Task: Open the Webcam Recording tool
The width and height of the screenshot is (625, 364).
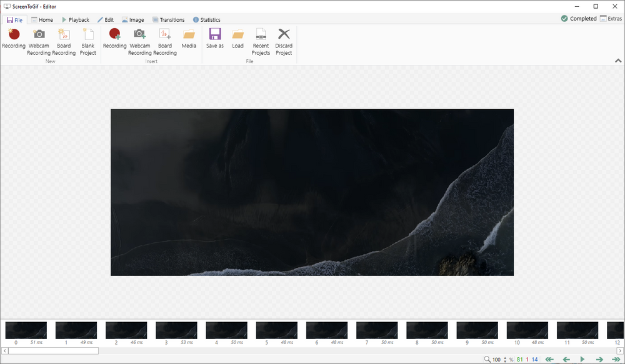Action: click(x=39, y=42)
